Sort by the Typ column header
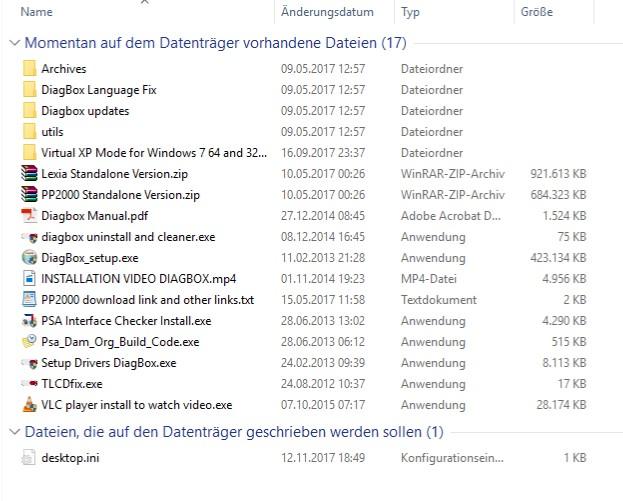This screenshot has height=501, width=623. [x=410, y=12]
